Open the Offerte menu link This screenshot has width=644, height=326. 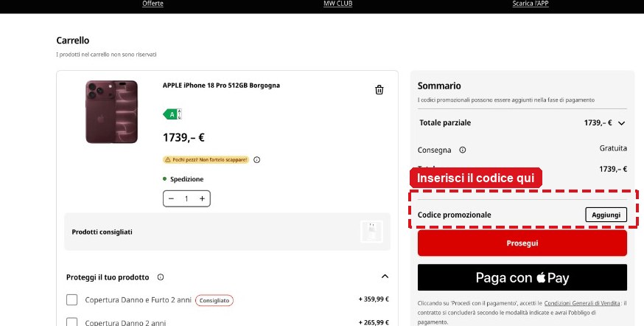153,4
